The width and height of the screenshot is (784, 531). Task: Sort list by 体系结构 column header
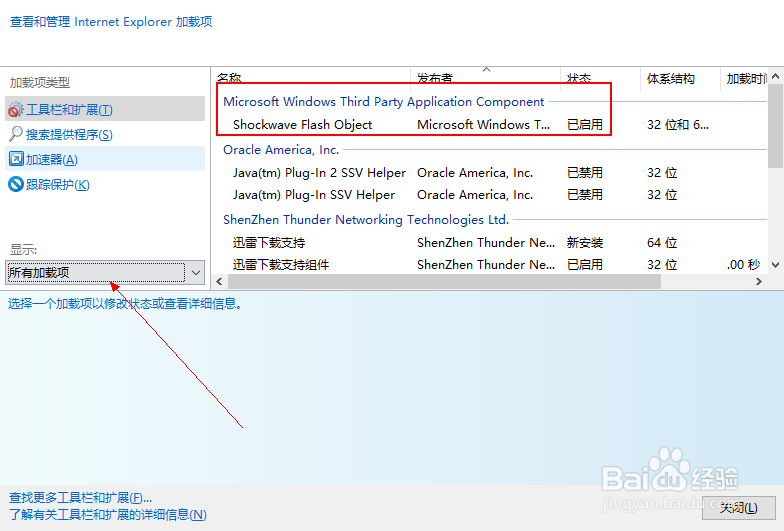pyautogui.click(x=680, y=78)
